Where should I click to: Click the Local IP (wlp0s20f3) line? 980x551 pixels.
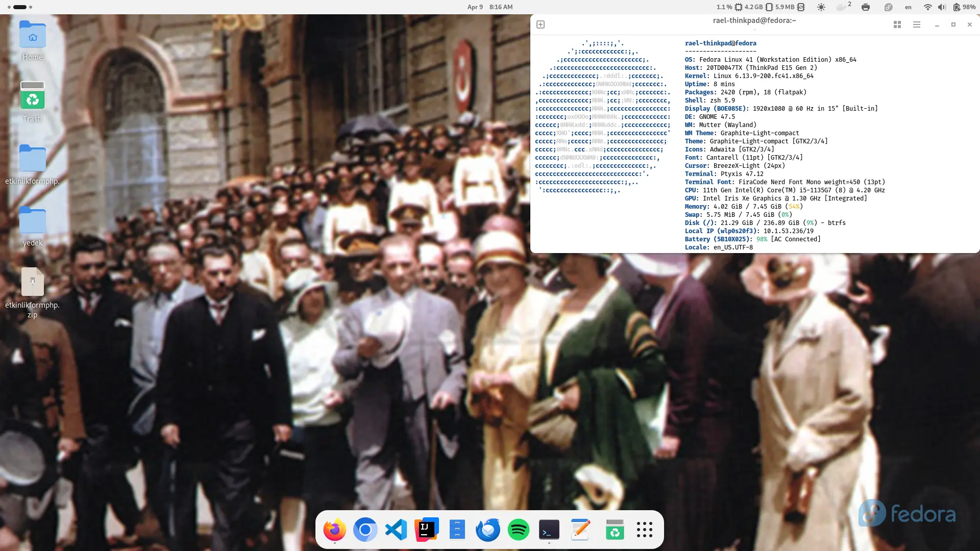coord(749,231)
